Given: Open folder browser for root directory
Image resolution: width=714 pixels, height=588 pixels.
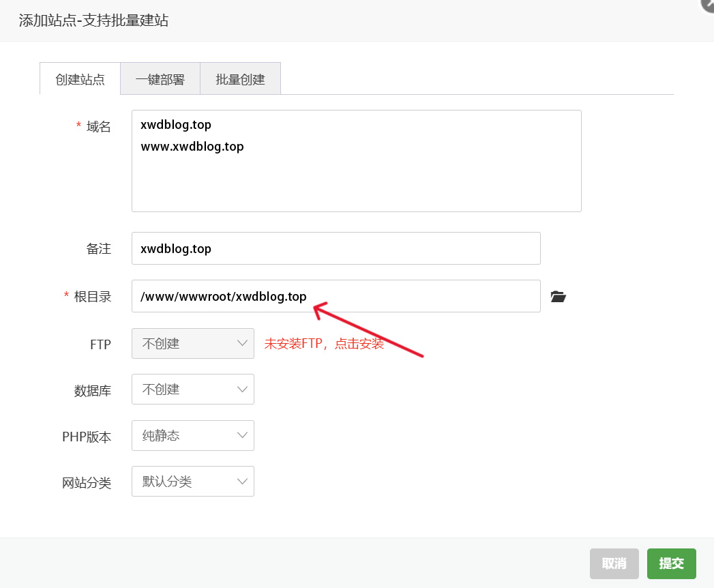Looking at the screenshot, I should point(558,297).
